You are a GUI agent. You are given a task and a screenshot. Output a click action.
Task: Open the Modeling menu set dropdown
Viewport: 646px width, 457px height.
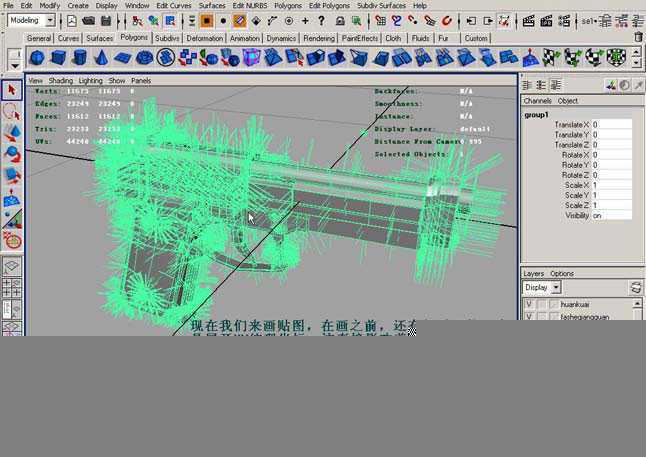click(x=50, y=20)
